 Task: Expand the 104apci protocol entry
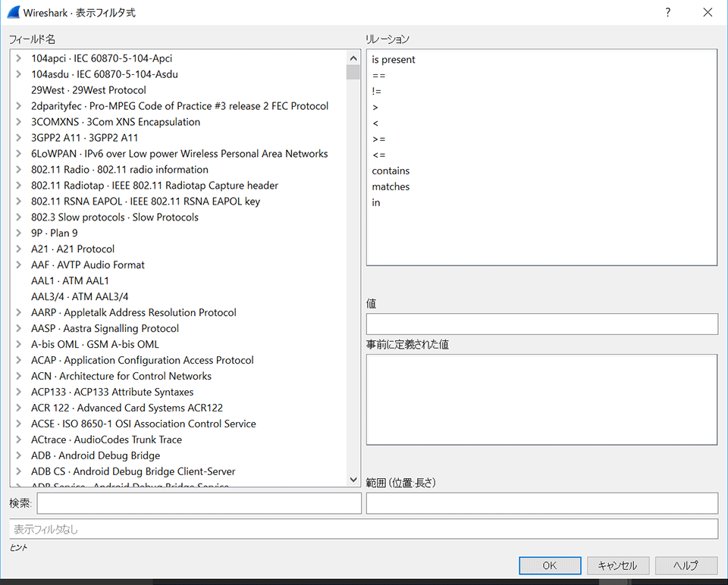18,58
